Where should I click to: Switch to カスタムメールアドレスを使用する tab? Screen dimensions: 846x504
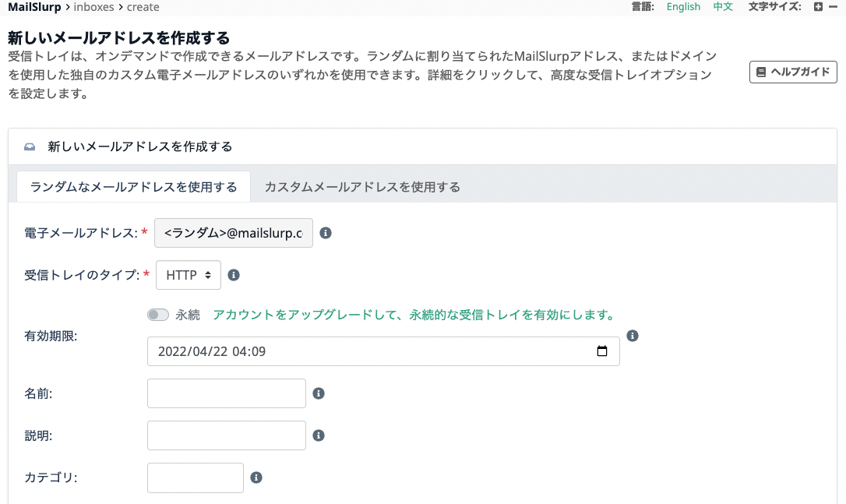(x=362, y=187)
